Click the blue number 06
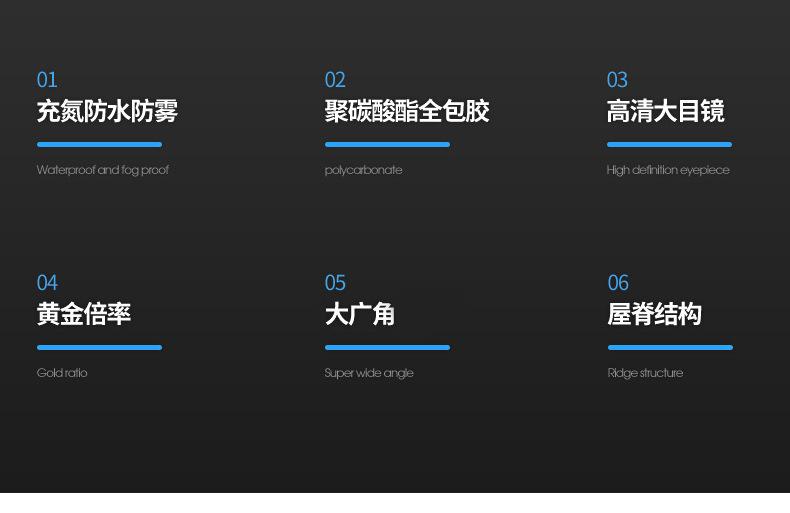 (x=618, y=283)
